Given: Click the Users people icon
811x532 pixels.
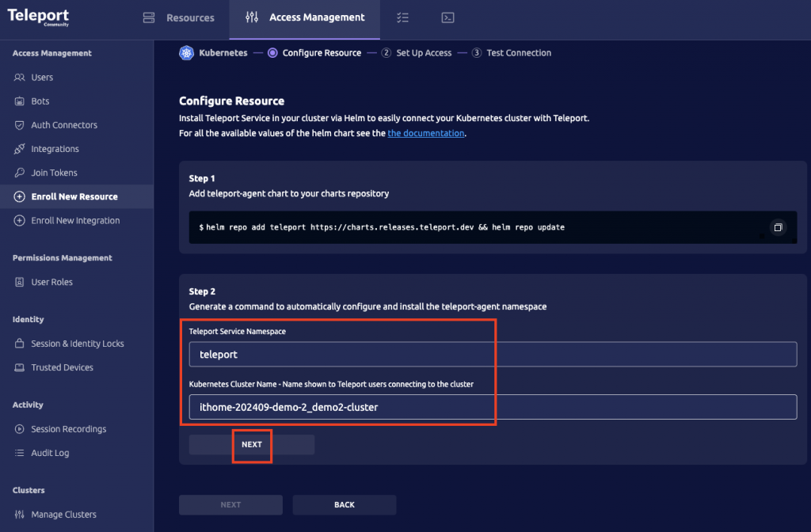Looking at the screenshot, I should [19, 78].
